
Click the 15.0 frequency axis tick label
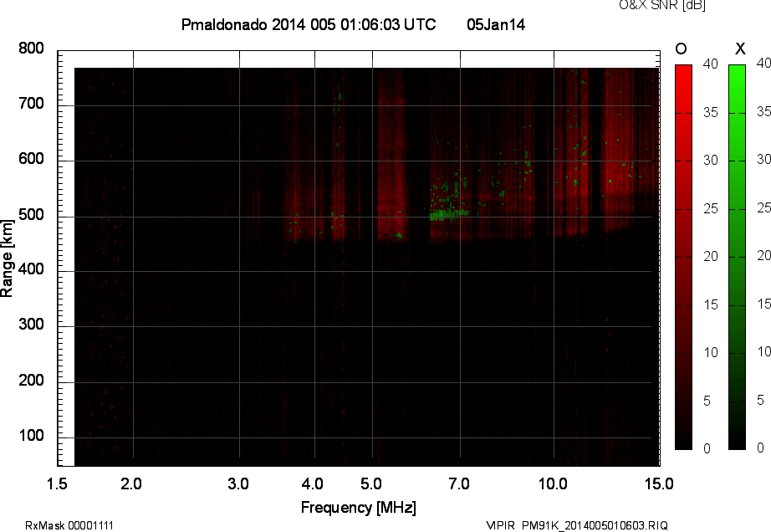click(x=659, y=483)
